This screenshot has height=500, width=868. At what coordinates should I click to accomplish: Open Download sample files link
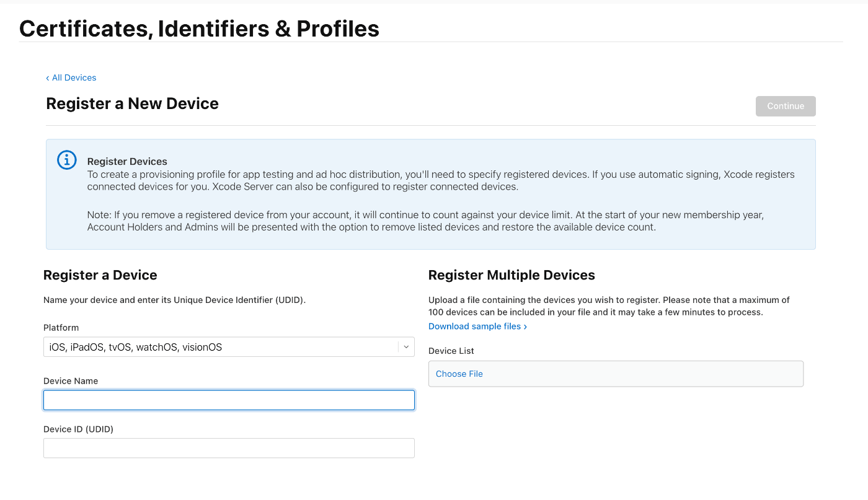(x=477, y=326)
